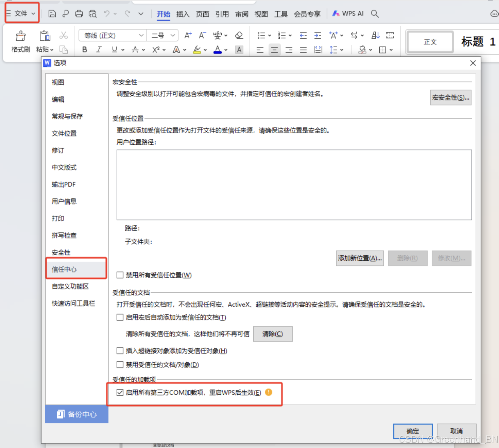Click the font color A swatch
499x448 pixels.
pyautogui.click(x=218, y=50)
